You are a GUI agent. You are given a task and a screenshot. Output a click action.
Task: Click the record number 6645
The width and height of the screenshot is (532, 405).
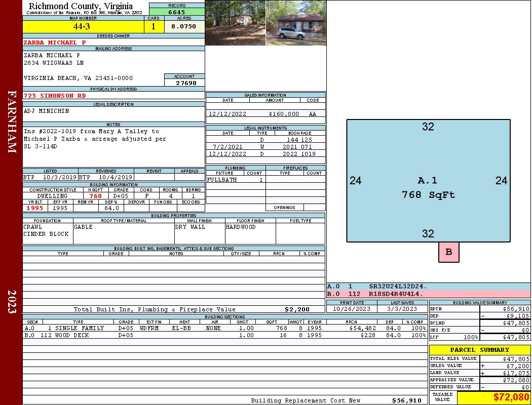pos(177,12)
